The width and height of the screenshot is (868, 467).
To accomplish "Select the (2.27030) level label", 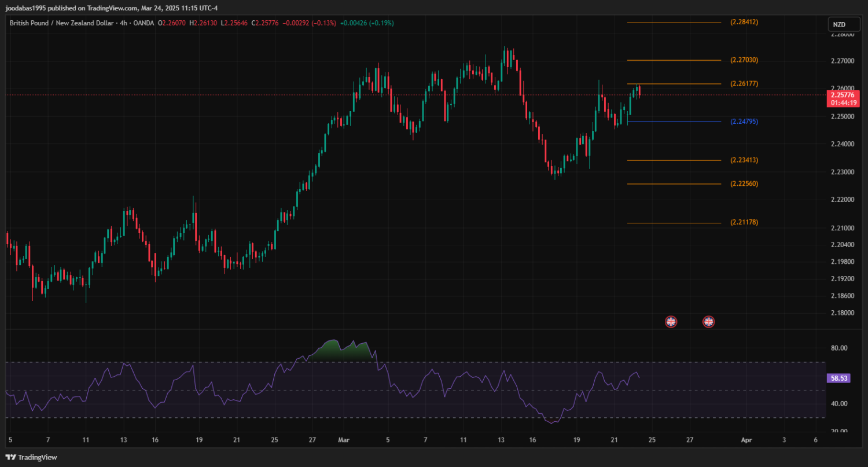I will click(744, 60).
